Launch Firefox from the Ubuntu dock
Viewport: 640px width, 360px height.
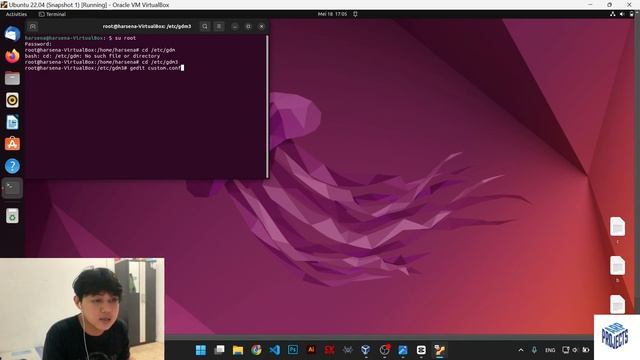(x=12, y=56)
